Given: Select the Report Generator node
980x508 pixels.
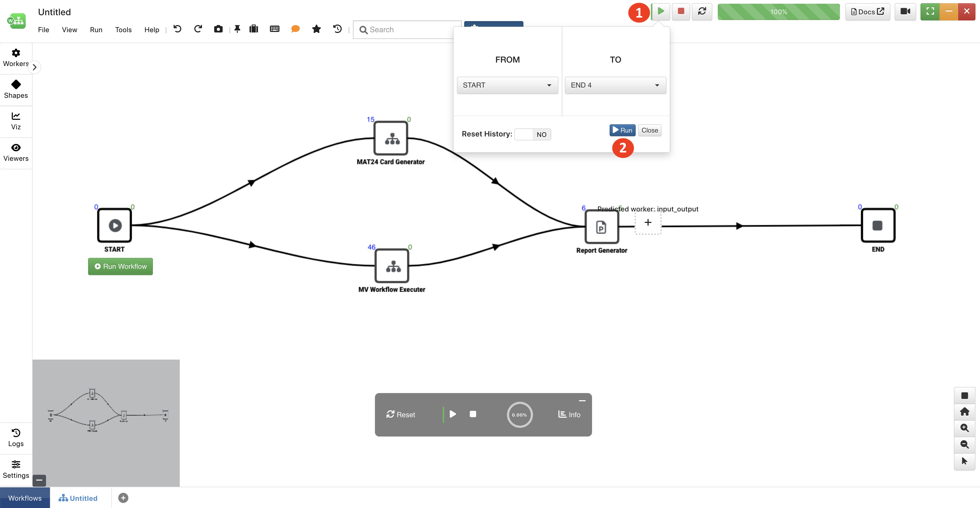Looking at the screenshot, I should (602, 227).
